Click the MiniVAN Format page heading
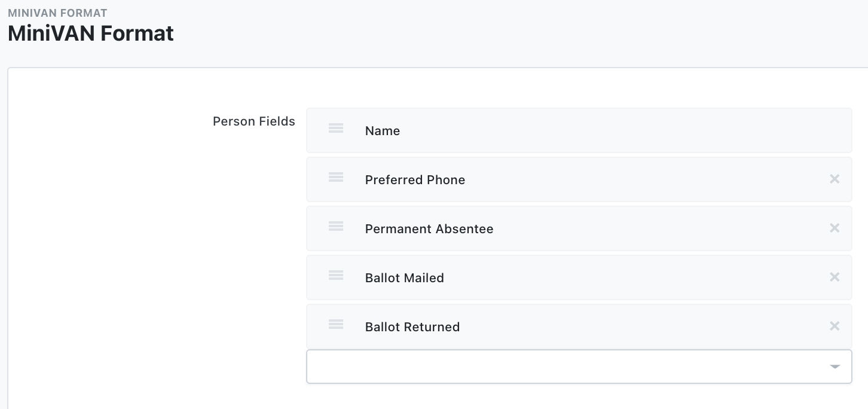The image size is (868, 409). point(90,33)
